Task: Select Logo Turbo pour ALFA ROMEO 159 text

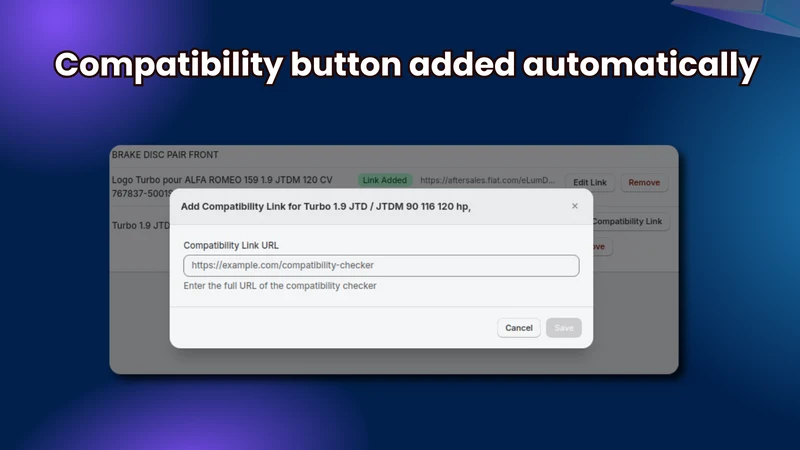Action: pyautogui.click(x=222, y=180)
